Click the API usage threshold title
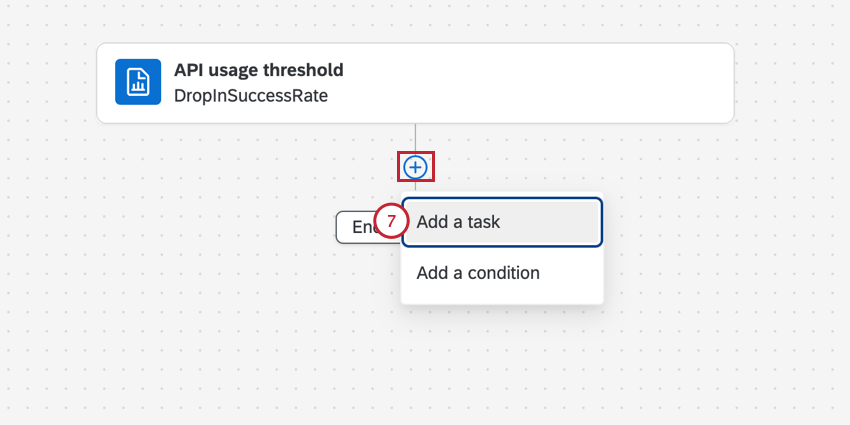Screen dimensions: 850x425 (x=259, y=70)
